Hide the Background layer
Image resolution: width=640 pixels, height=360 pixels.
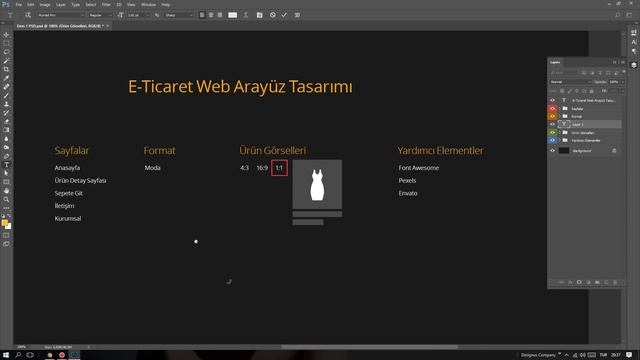tap(552, 151)
